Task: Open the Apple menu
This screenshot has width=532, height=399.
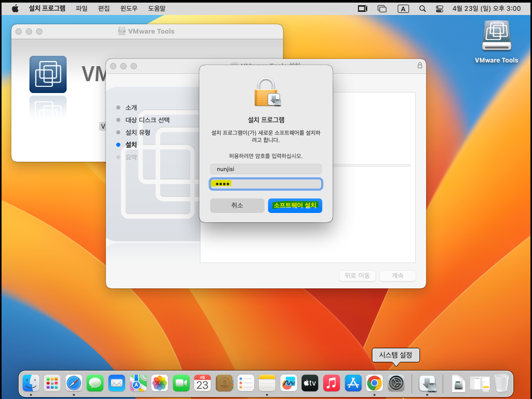Action: tap(15, 8)
